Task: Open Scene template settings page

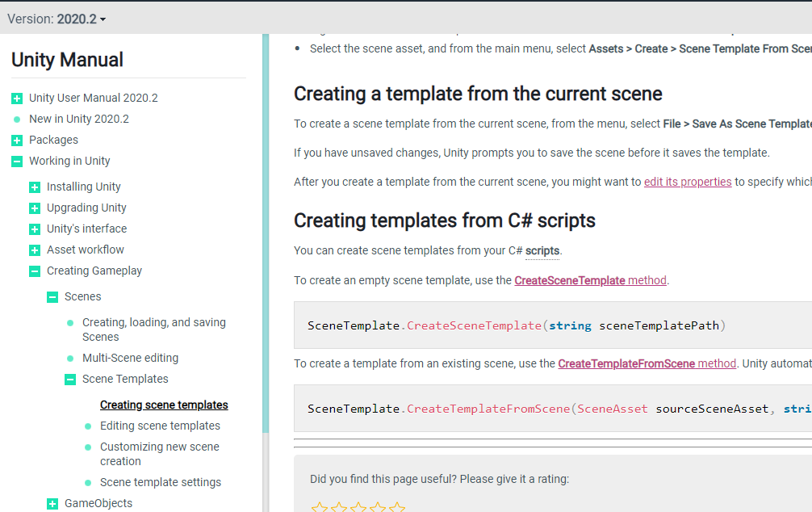Action: (x=160, y=482)
